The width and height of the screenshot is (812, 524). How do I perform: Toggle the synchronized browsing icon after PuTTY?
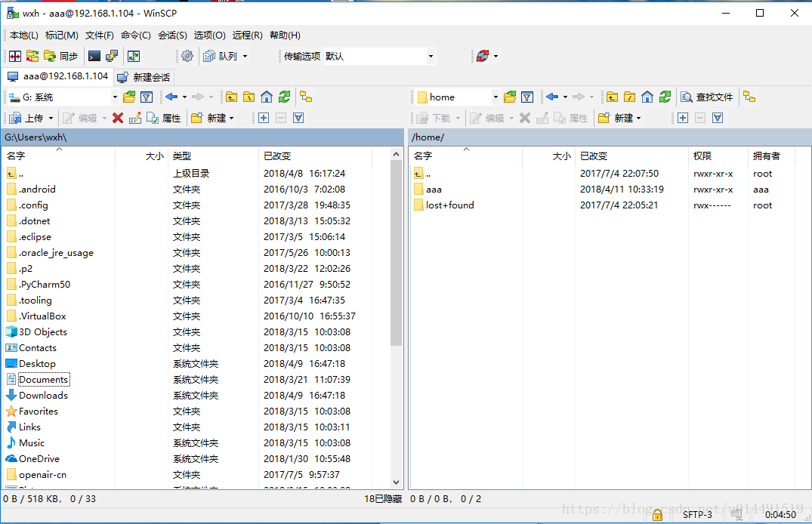pyautogui.click(x=134, y=56)
